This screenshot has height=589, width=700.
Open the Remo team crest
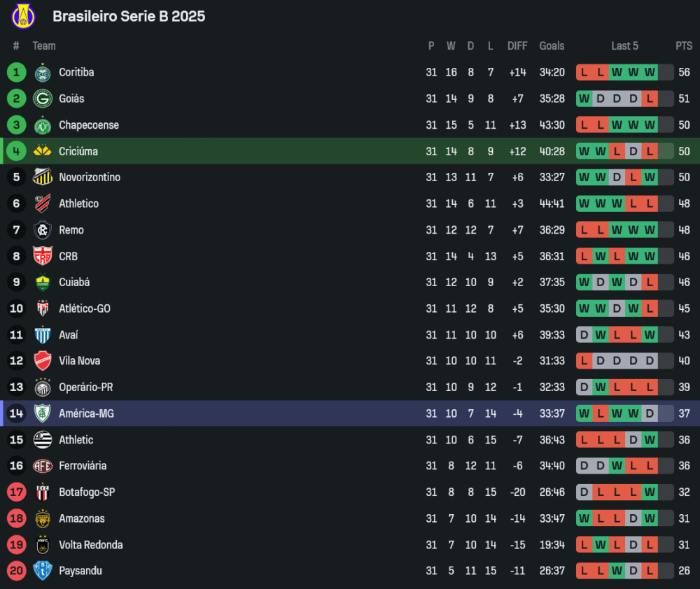pos(43,230)
